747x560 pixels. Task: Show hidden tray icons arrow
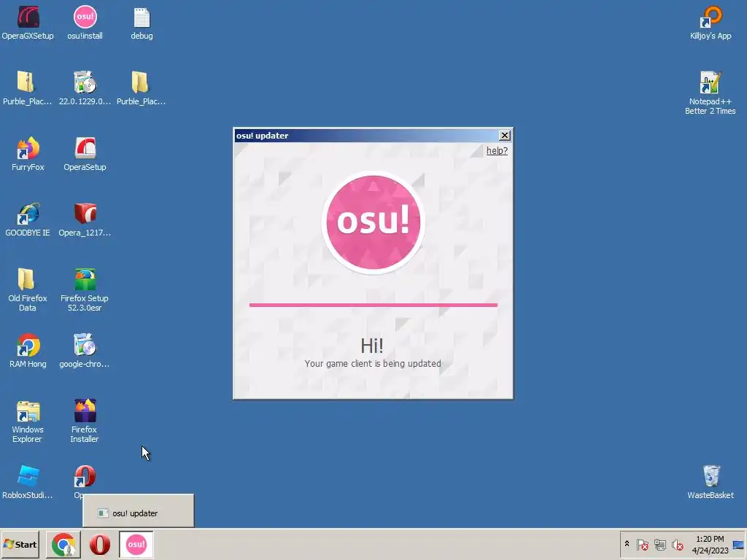click(x=627, y=544)
